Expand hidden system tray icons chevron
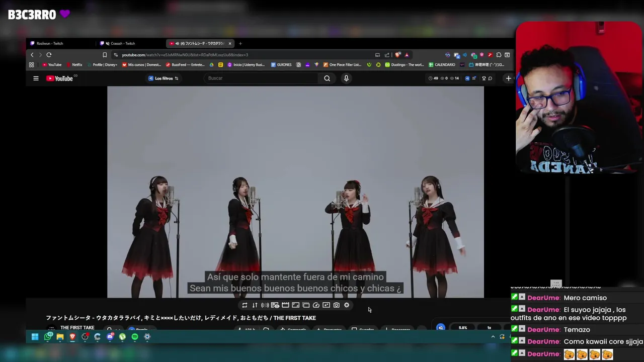Viewport: 644px width, 362px height. click(493, 337)
